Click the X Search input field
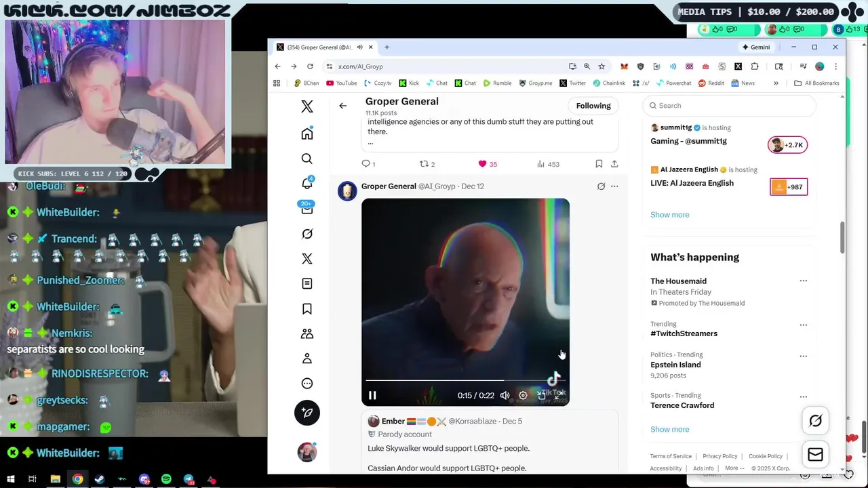 (x=729, y=106)
